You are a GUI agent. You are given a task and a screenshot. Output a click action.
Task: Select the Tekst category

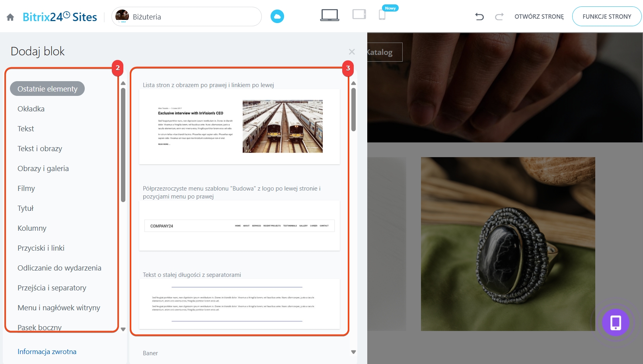26,128
